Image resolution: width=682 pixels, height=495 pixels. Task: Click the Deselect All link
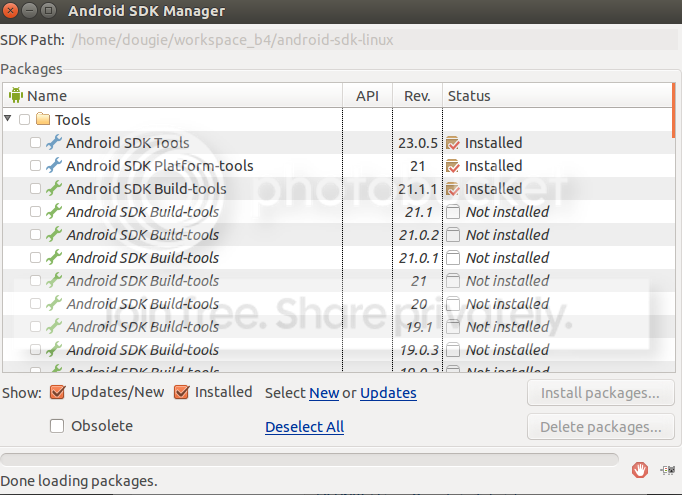(x=304, y=427)
